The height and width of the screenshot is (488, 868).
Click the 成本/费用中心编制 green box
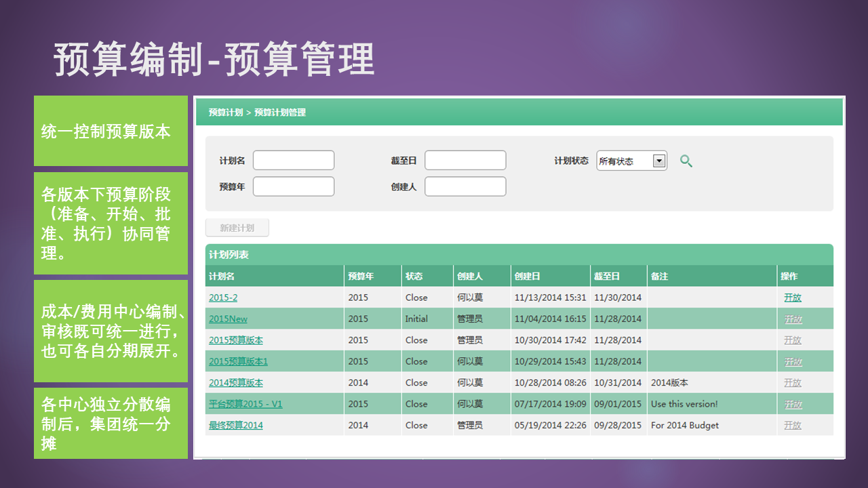pyautogui.click(x=111, y=331)
